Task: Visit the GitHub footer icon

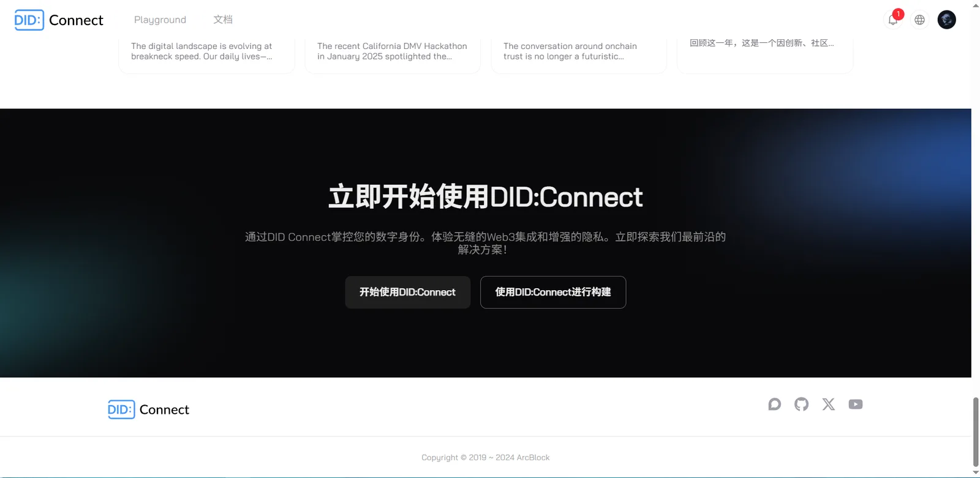Action: 801,404
